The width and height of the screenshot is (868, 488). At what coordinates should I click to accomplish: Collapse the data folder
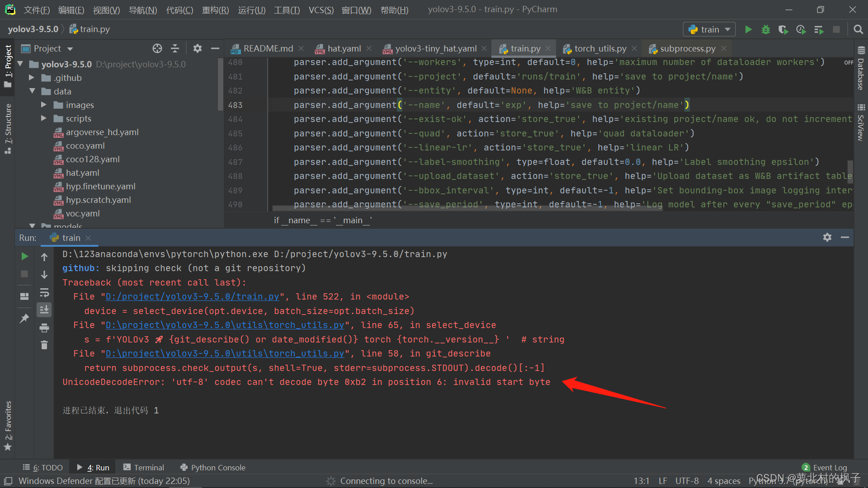(x=32, y=91)
